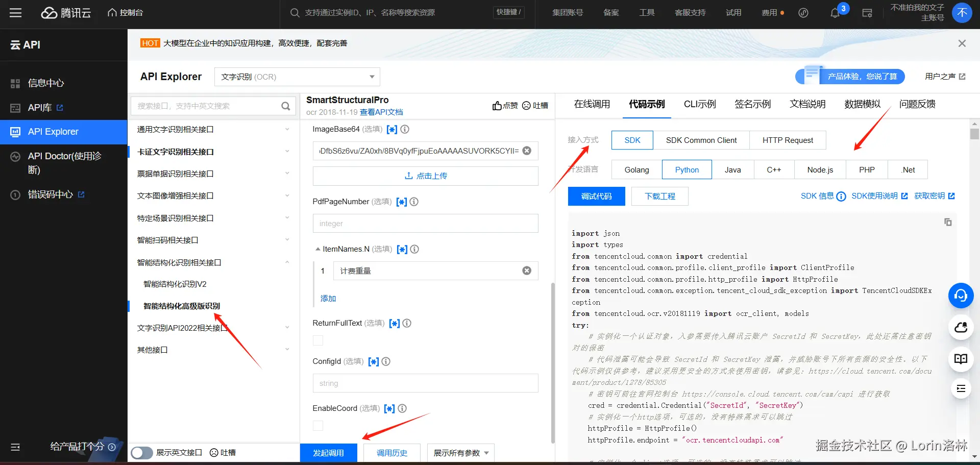980x465 pixels.
Task: Expand 卡证文字识别相关接口 group
Action: click(213, 152)
